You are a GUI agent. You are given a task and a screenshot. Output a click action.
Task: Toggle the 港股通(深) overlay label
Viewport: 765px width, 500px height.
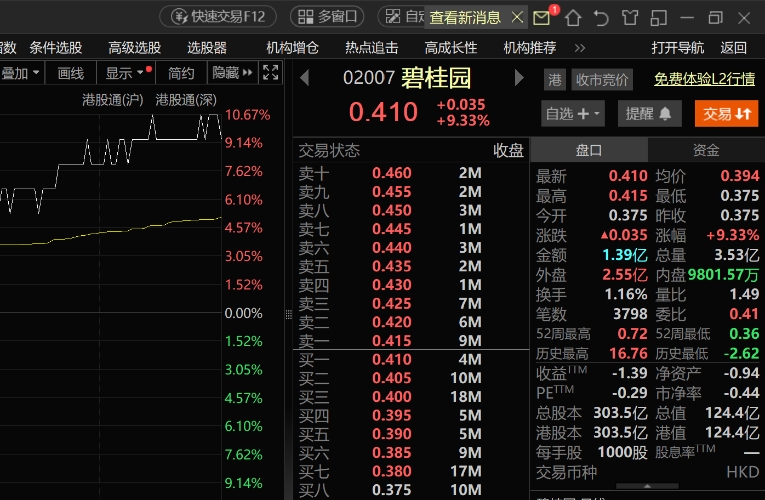pyautogui.click(x=186, y=100)
